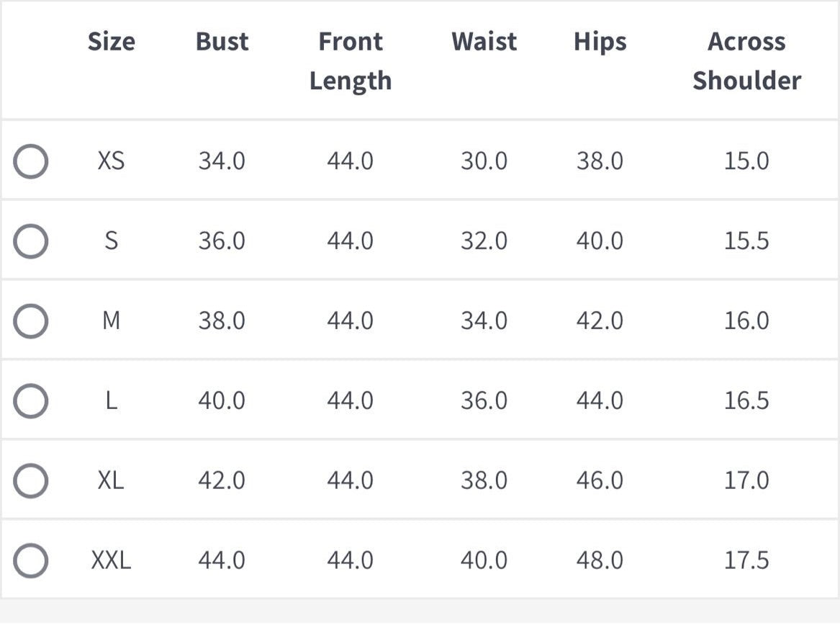Click the M row bust value 38.0
Image resolution: width=840 pixels, height=628 pixels.
click(222, 321)
